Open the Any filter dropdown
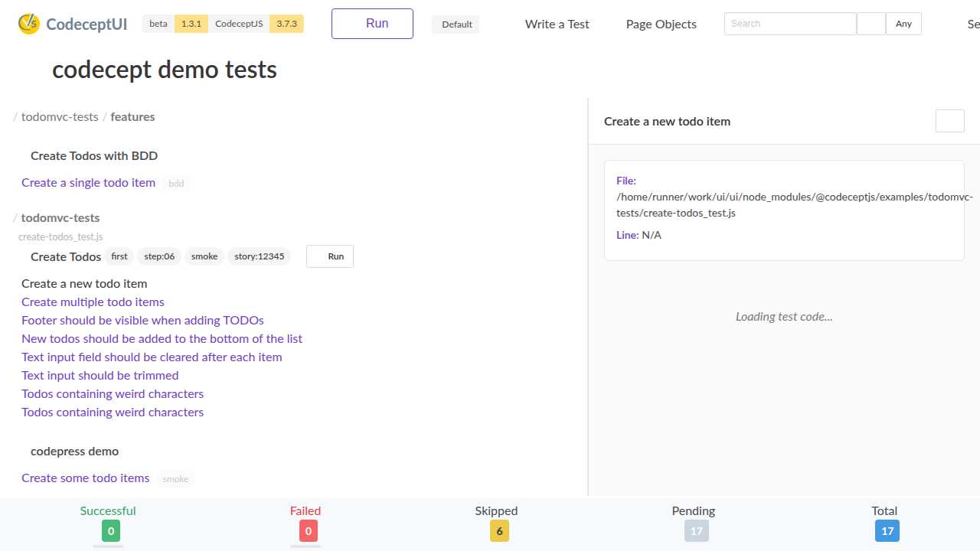 (903, 24)
